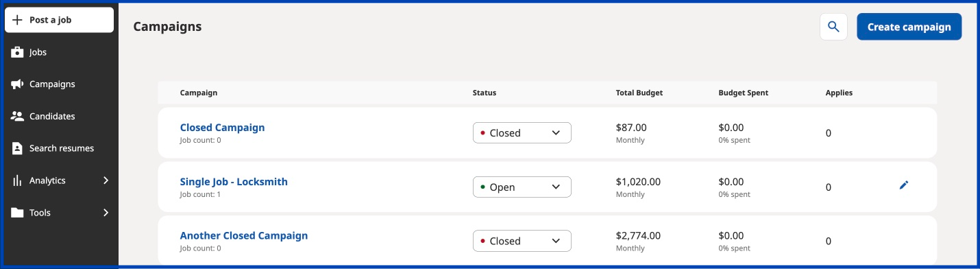980x269 pixels.
Task: Click the Closed Campaign title link
Action: click(x=222, y=128)
